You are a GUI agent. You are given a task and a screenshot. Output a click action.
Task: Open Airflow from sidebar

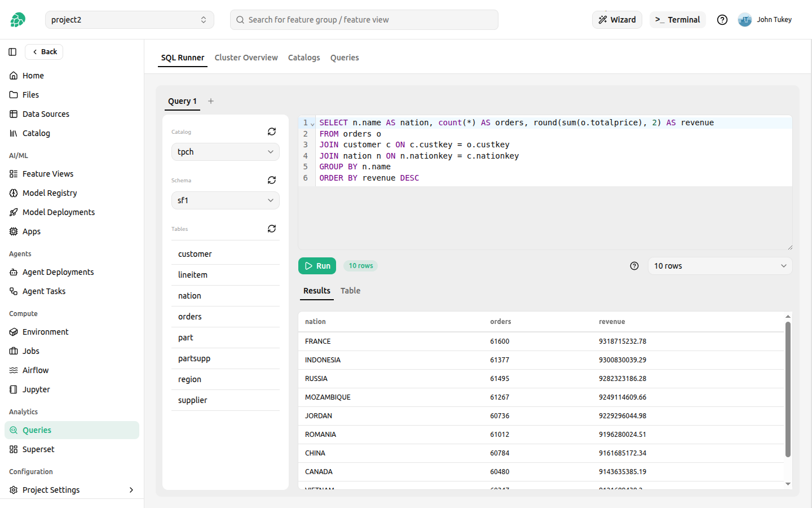72,370
